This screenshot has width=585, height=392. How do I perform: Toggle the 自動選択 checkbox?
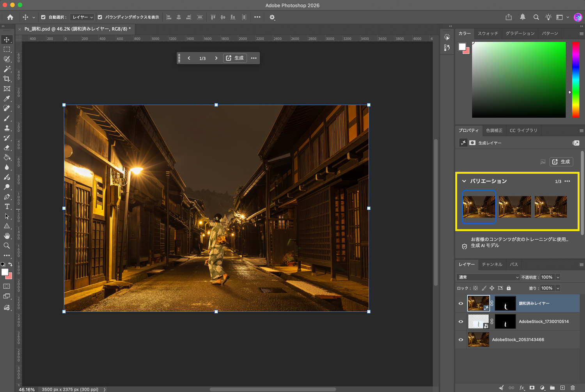click(43, 17)
